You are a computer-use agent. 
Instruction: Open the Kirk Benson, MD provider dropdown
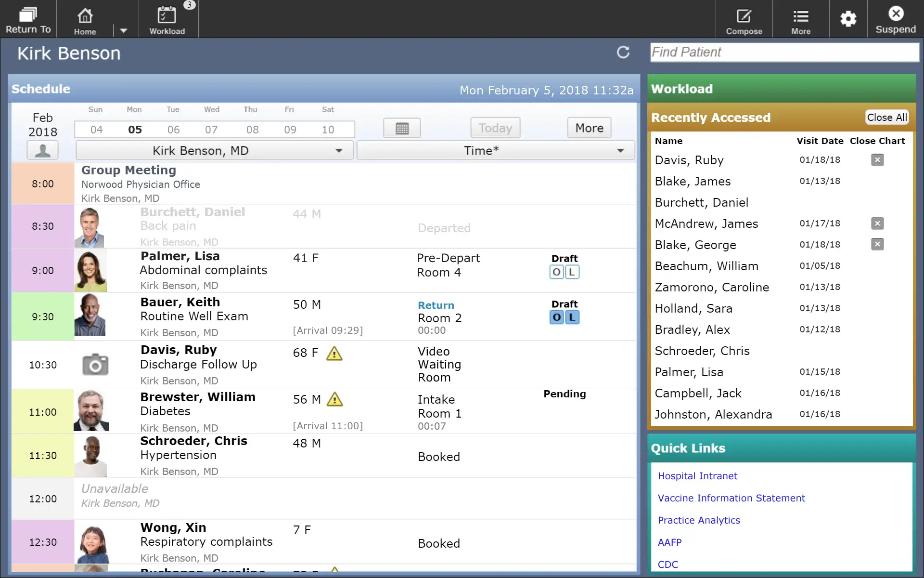[x=214, y=150]
